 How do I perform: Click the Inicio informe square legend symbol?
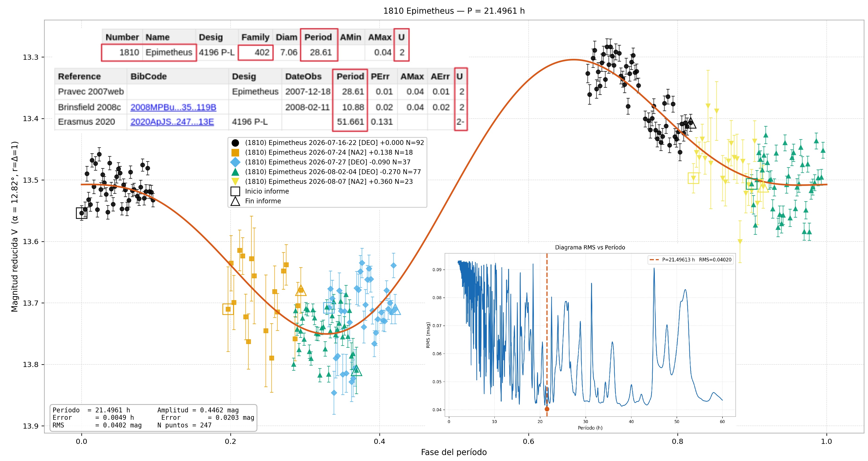point(235,191)
